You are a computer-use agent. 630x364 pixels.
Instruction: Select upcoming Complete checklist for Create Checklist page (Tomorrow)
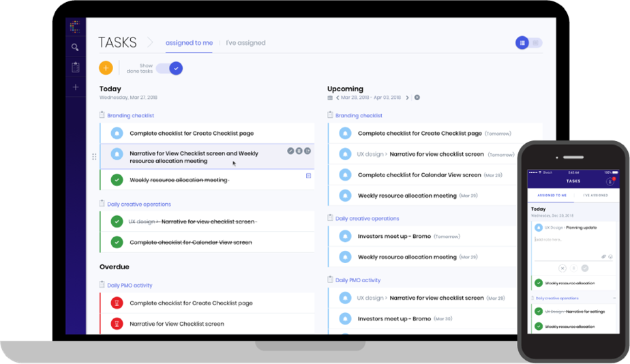[420, 134]
